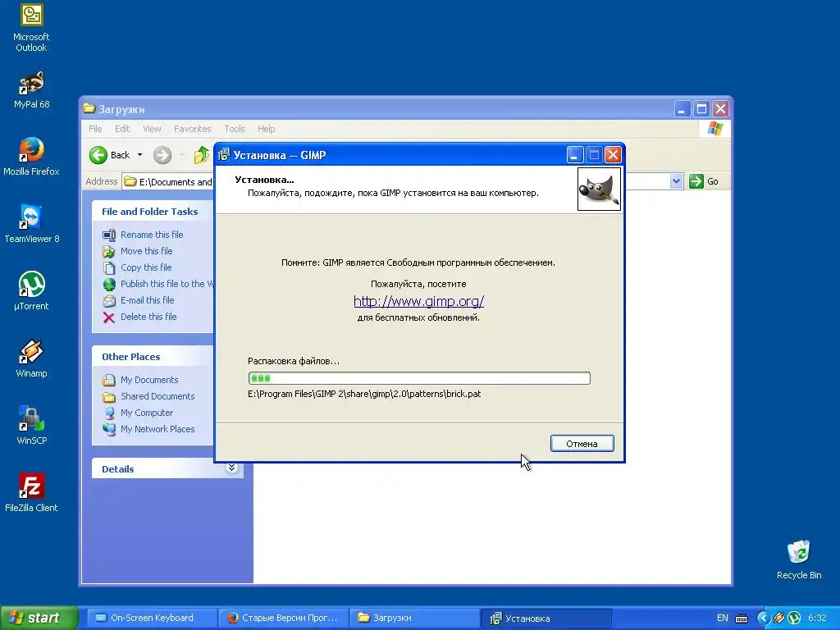The height and width of the screenshot is (630, 840).
Task: Click the Publish this file globe icon
Action: pos(109,285)
